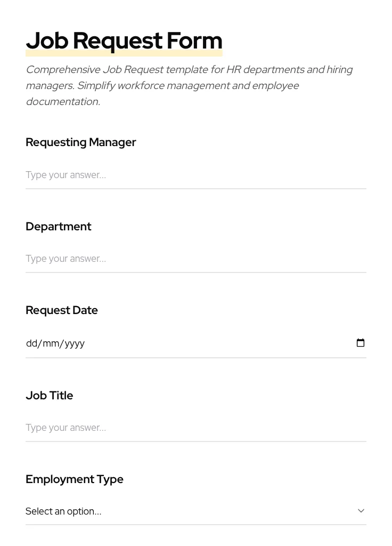Viewport: 392px width, 546px height.
Task: Click the Type your answer placeholder under Department
Action: point(66,259)
